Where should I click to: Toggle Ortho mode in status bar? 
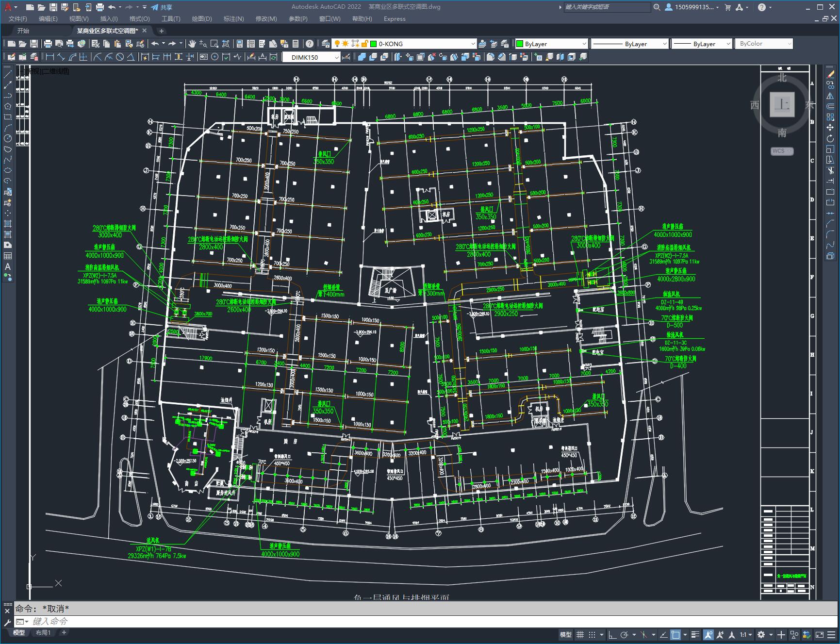[612, 634]
